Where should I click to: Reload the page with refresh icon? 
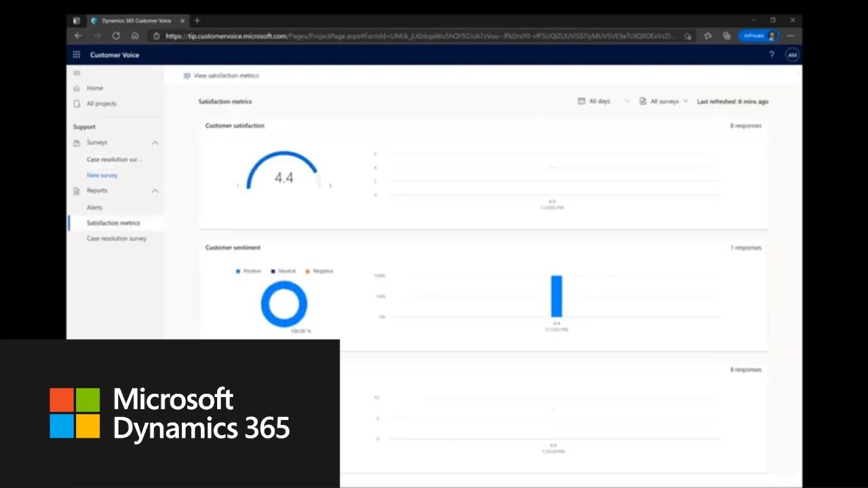[116, 36]
